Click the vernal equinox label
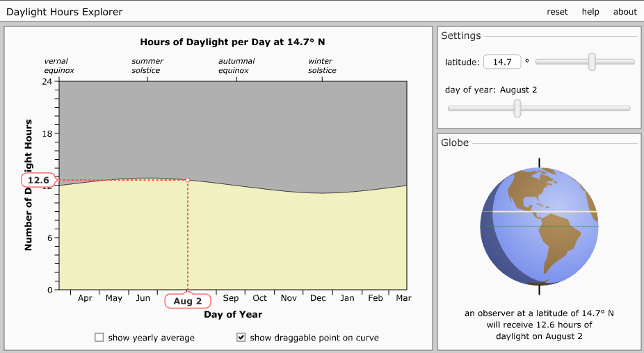The image size is (644, 353). click(x=59, y=66)
